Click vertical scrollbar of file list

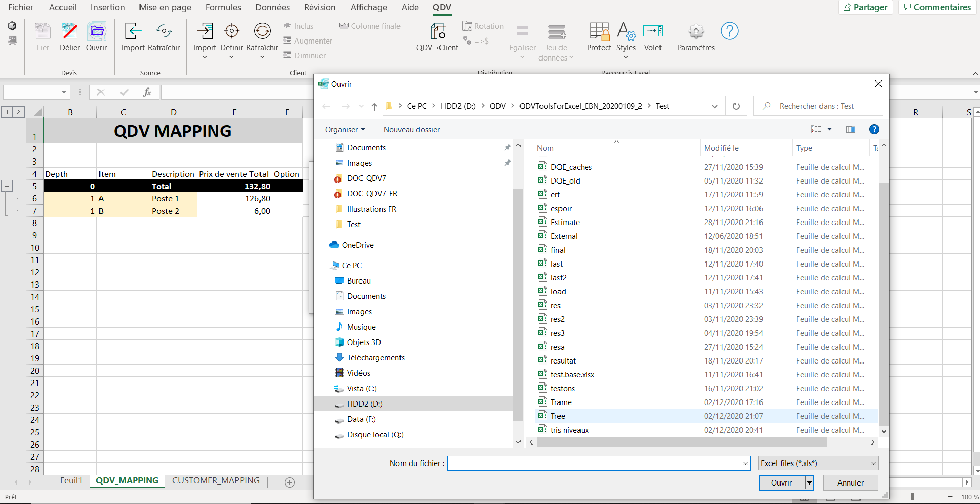(x=884, y=304)
